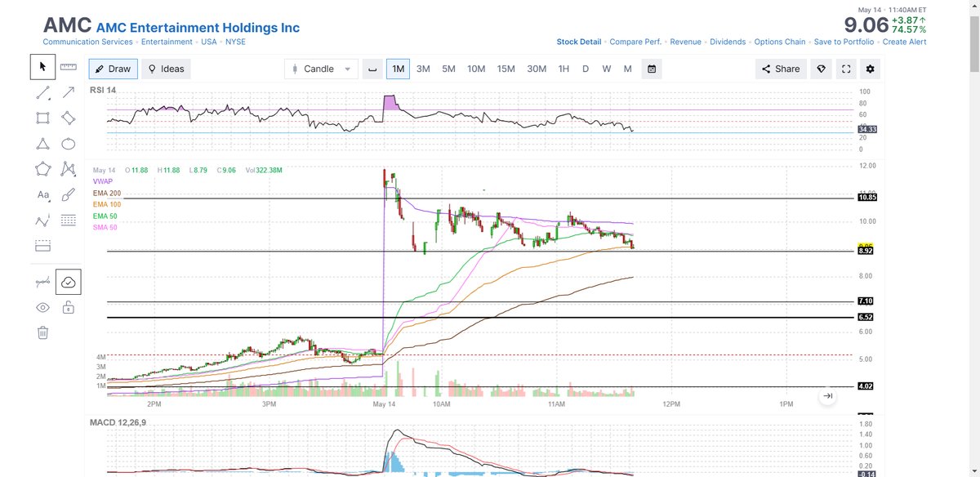Open the NYSE exchange link

click(x=235, y=42)
